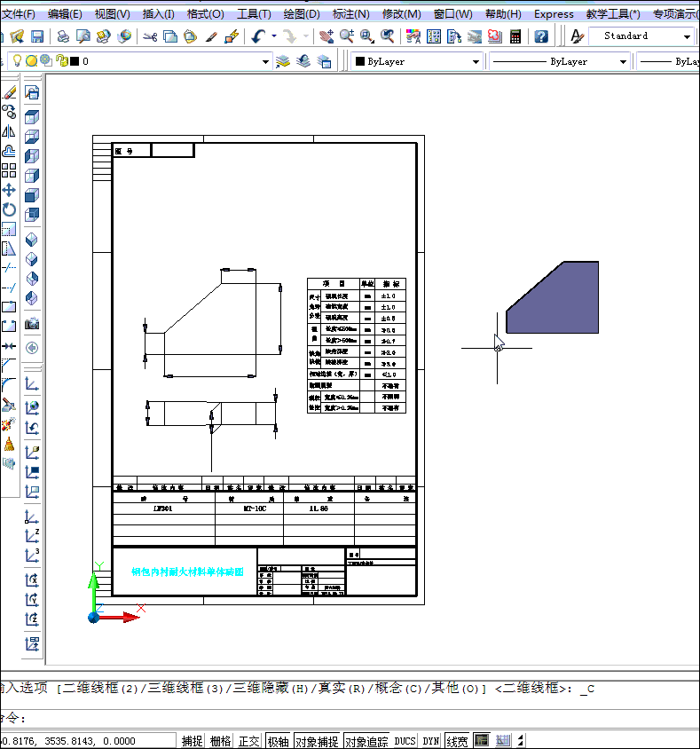This screenshot has height=749, width=700.
Task: Toggle 极轴 polar tracking
Action: click(279, 741)
